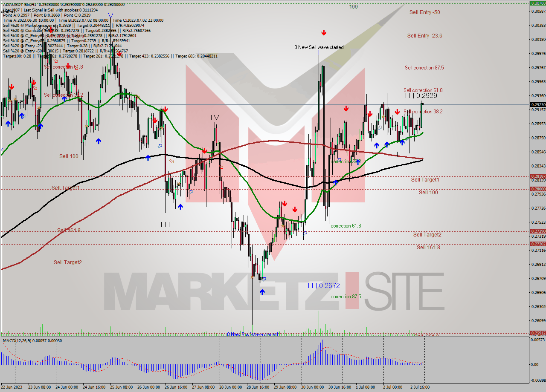Click the 0.27726 price axis value
The image size is (546, 392).
tap(538, 208)
